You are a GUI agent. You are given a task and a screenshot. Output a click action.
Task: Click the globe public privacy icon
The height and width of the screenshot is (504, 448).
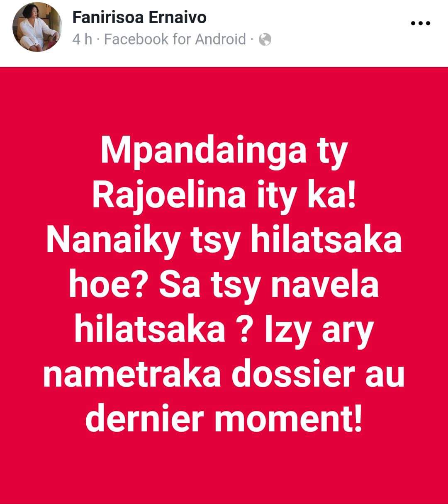click(265, 40)
